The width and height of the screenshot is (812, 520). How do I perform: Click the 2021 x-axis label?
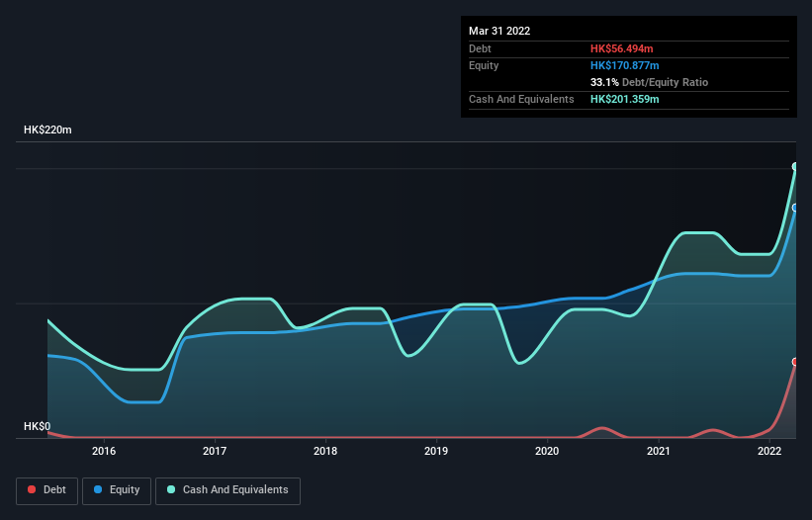pos(658,451)
